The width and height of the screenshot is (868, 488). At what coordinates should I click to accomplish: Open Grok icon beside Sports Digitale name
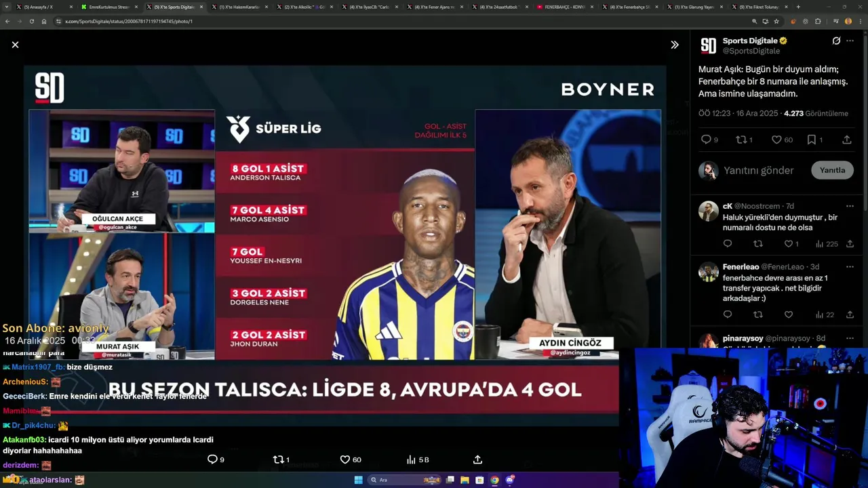click(x=836, y=41)
